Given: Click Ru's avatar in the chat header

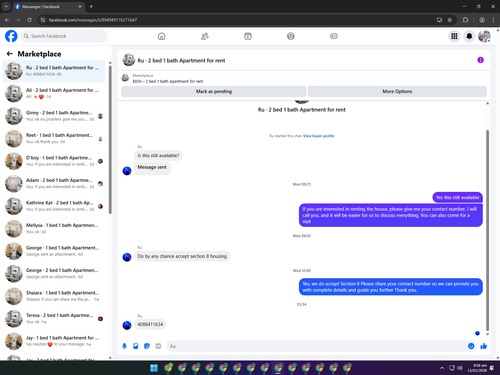Looking at the screenshot, I should coord(129,60).
